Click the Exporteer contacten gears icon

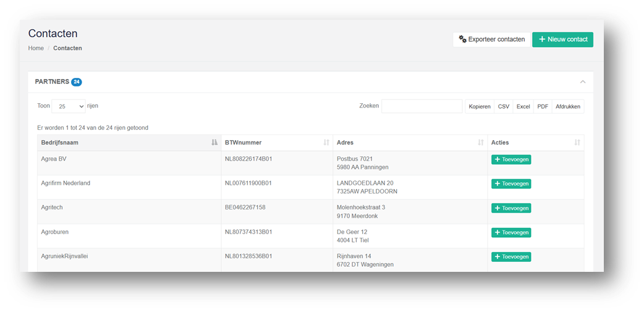click(x=462, y=40)
